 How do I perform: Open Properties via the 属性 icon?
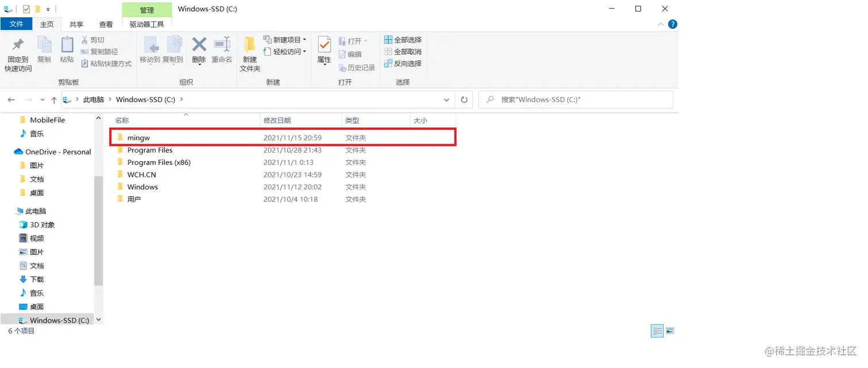(x=324, y=51)
